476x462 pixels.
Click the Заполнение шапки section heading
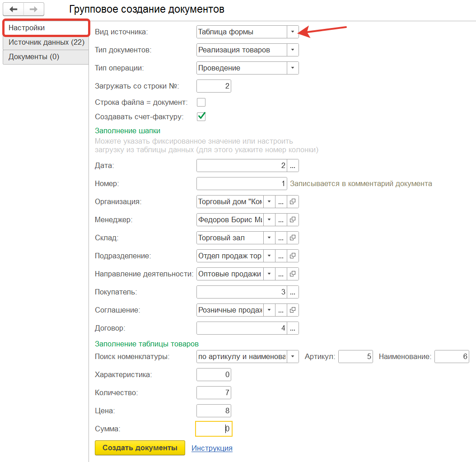tap(127, 131)
